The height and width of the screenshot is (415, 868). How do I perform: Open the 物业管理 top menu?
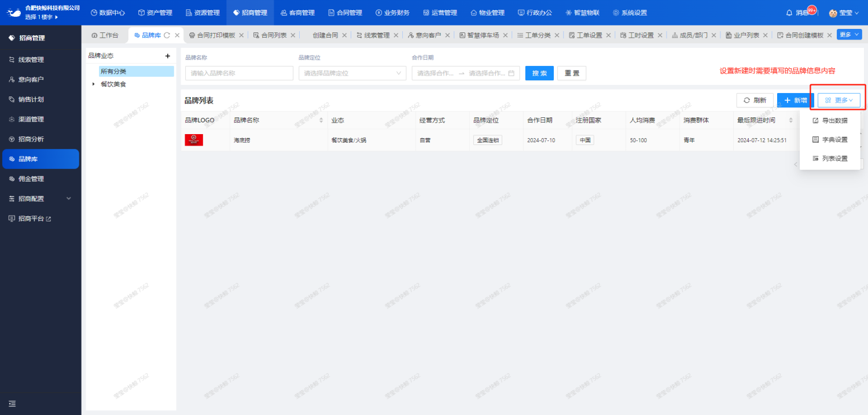click(487, 13)
